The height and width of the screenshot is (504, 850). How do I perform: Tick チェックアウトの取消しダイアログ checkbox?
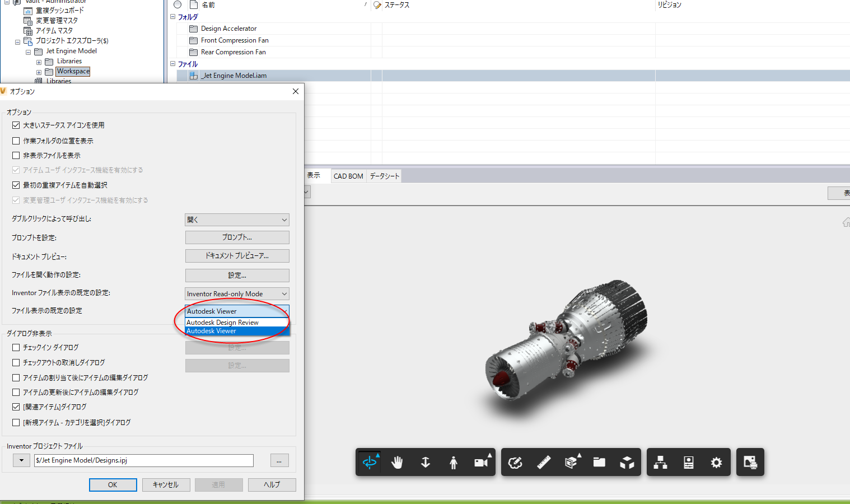[x=16, y=363]
